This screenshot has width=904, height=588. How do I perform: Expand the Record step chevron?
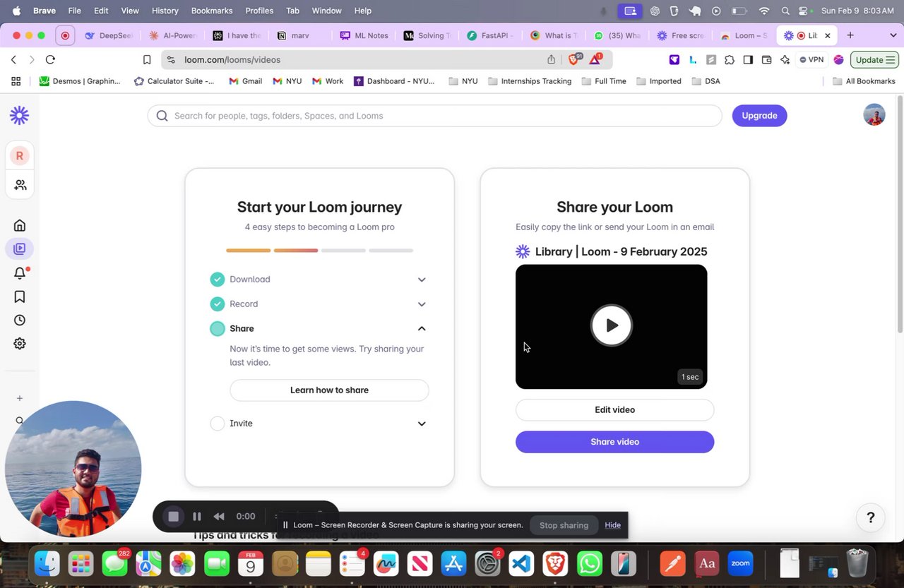(422, 304)
